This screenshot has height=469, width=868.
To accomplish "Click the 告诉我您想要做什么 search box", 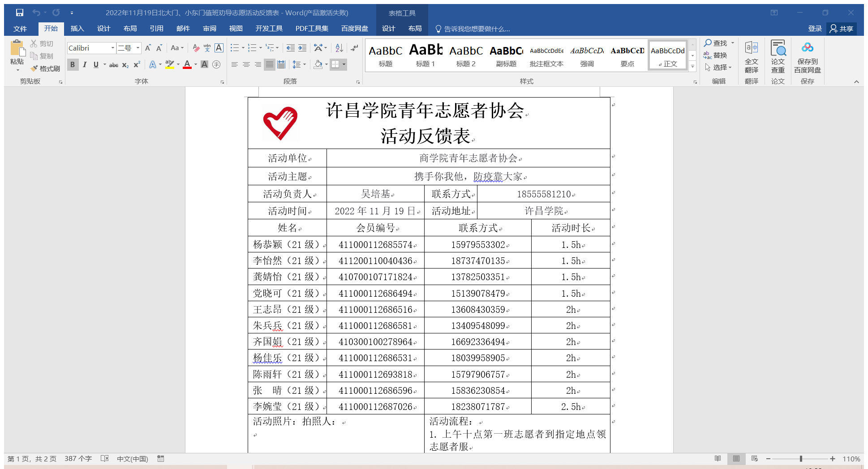I will [x=477, y=29].
